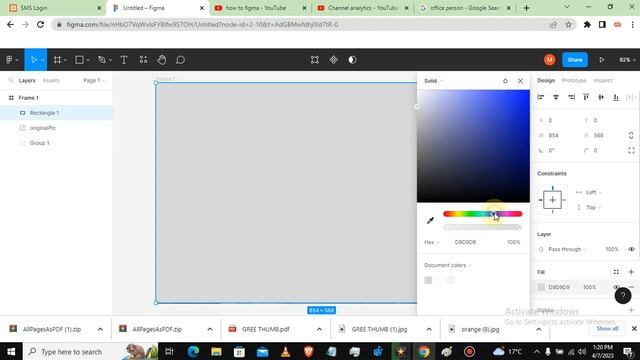Click the Hex value field D9D9D9
Viewport: 640px width, 360px height.
pos(465,242)
